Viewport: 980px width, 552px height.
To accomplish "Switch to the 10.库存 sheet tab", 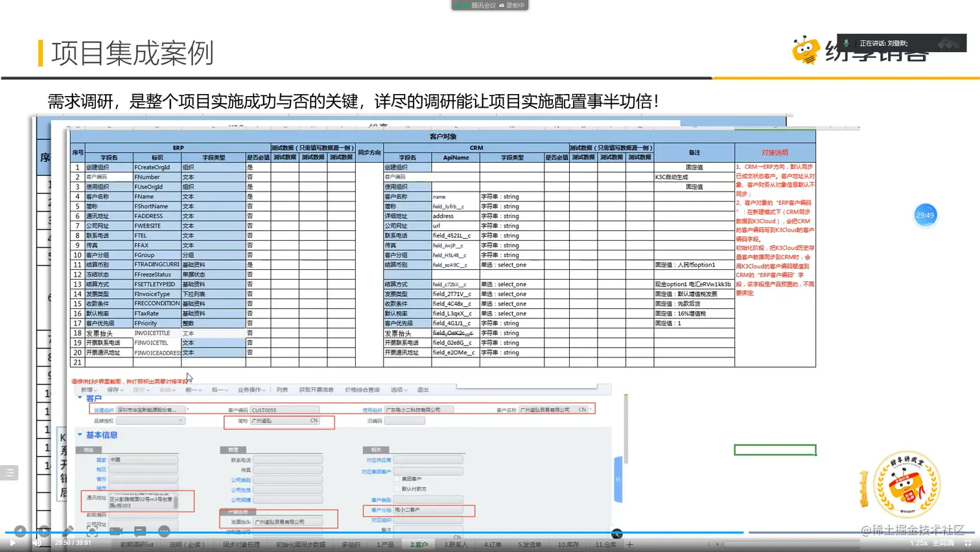I will pos(568,544).
